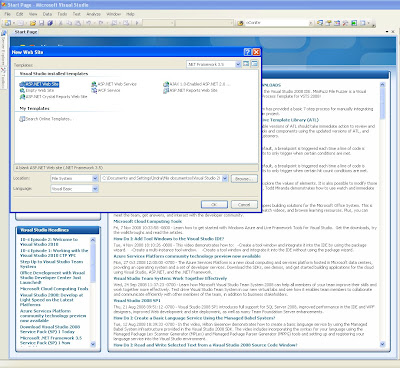Click news feed vertical scrollbar down arrow
The image size is (400, 368).
pyautogui.click(x=382, y=344)
